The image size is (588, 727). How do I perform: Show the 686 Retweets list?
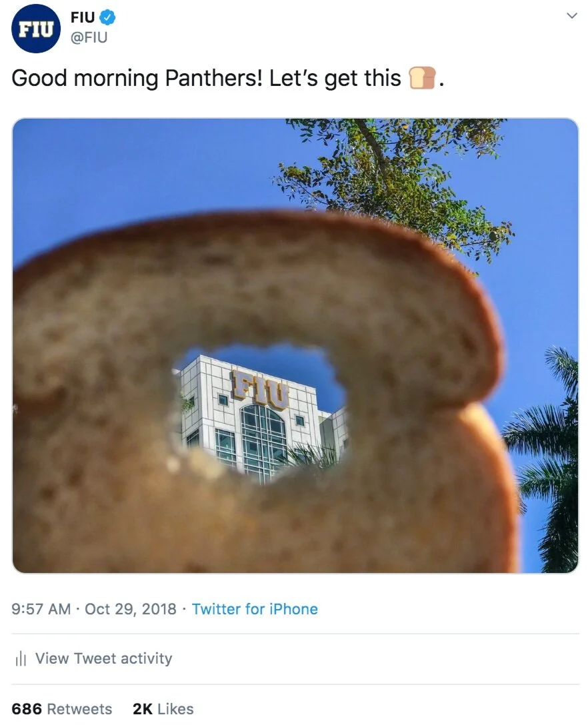[x=62, y=708]
